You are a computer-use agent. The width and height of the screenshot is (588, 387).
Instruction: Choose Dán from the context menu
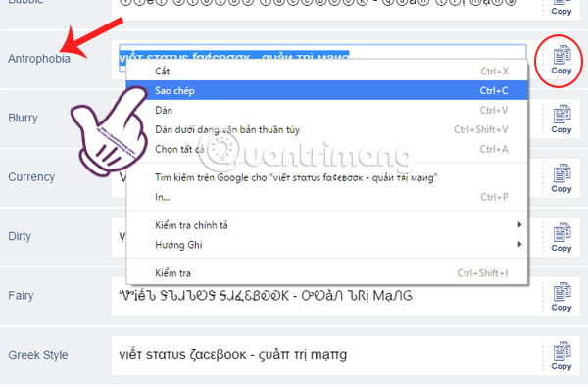point(327,110)
